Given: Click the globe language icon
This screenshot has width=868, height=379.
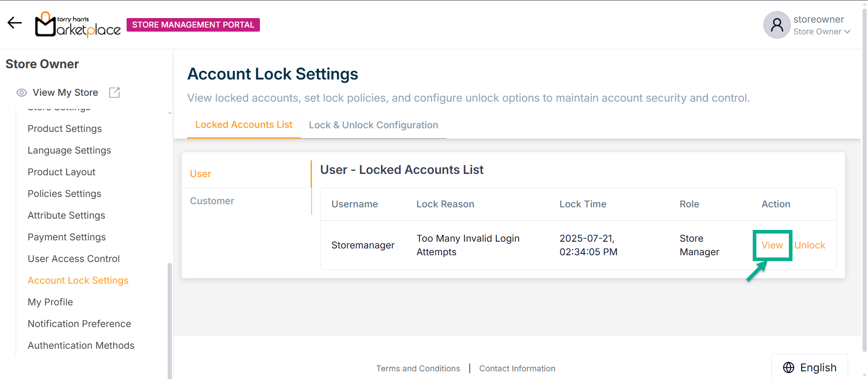Looking at the screenshot, I should point(788,368).
